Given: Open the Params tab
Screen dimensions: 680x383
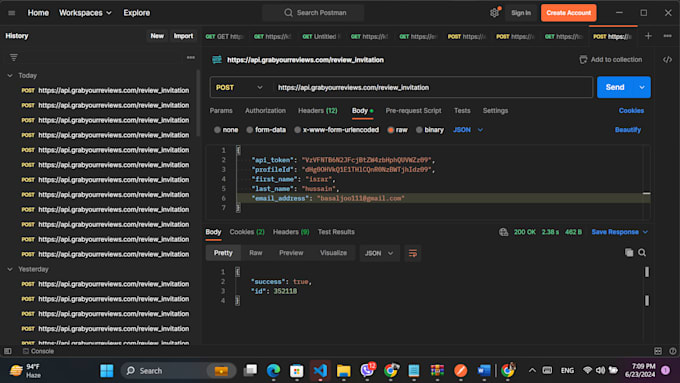Looking at the screenshot, I should tap(221, 111).
